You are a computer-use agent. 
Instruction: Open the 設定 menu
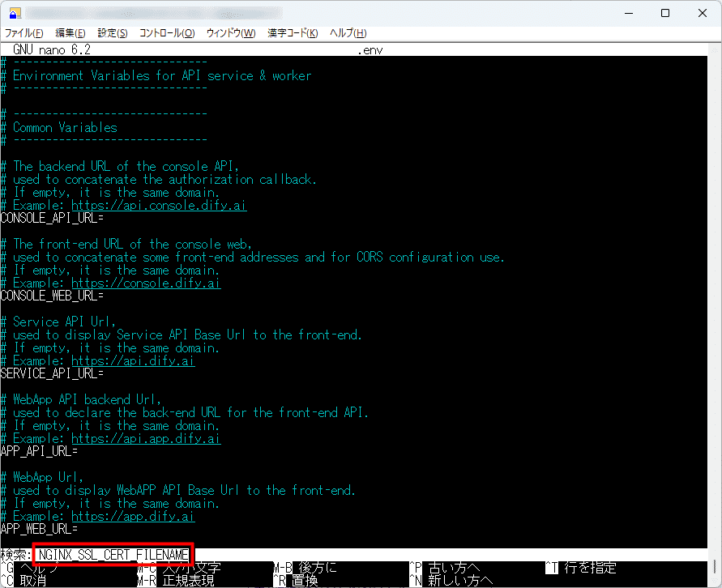tap(113, 32)
